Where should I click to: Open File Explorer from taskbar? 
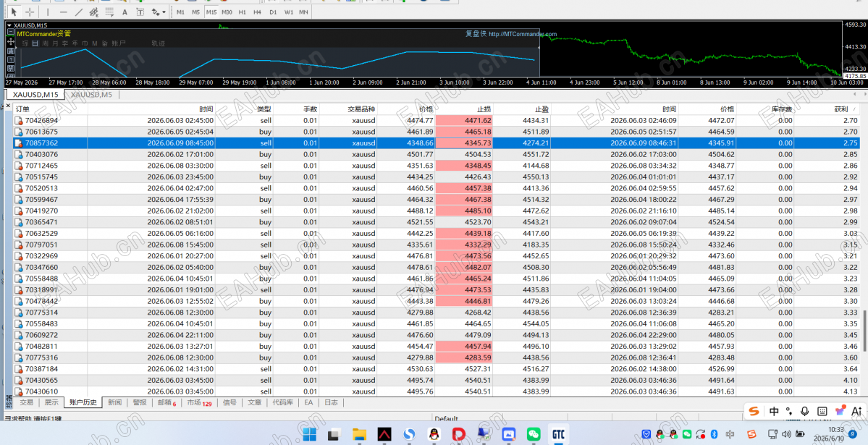tap(359, 434)
